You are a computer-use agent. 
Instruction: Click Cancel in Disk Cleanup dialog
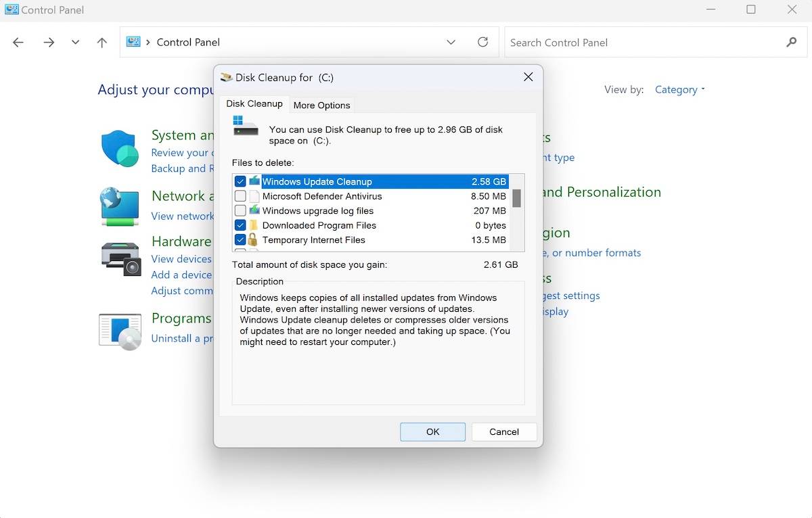[x=504, y=431]
